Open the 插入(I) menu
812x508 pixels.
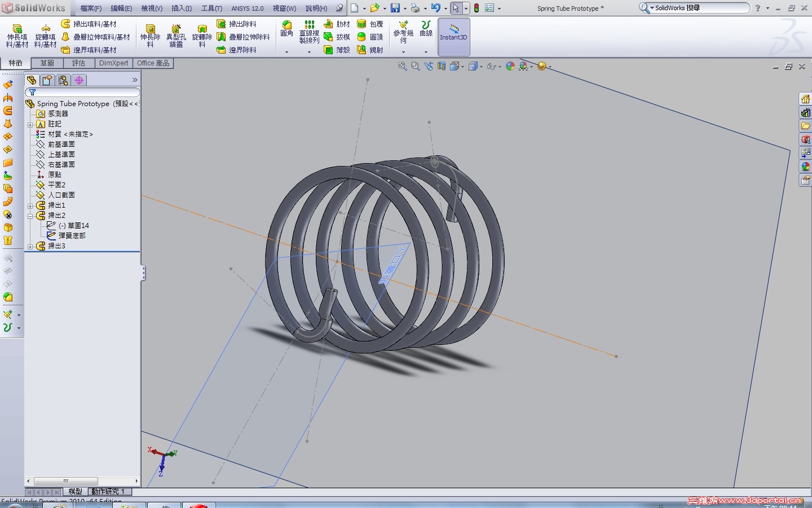coord(182,8)
